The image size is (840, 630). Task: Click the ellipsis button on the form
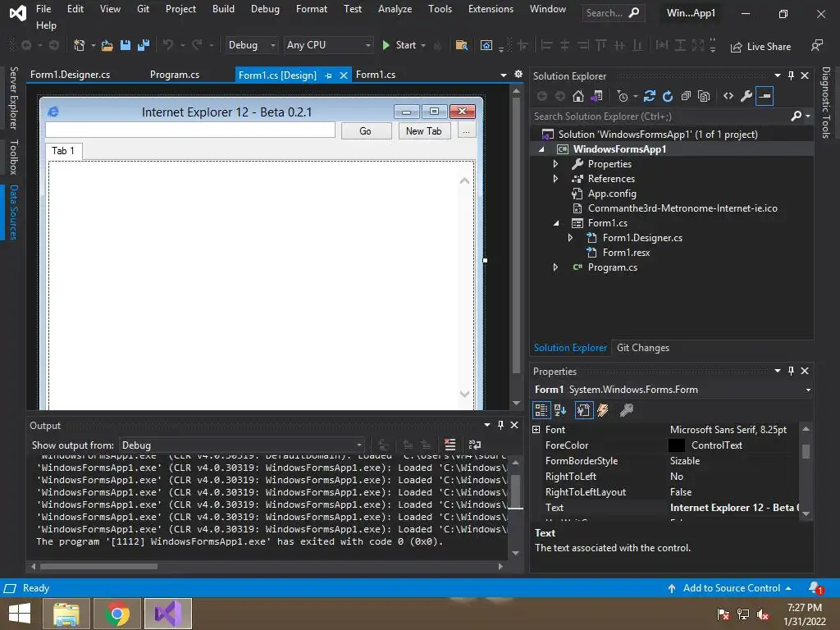pyautogui.click(x=467, y=130)
